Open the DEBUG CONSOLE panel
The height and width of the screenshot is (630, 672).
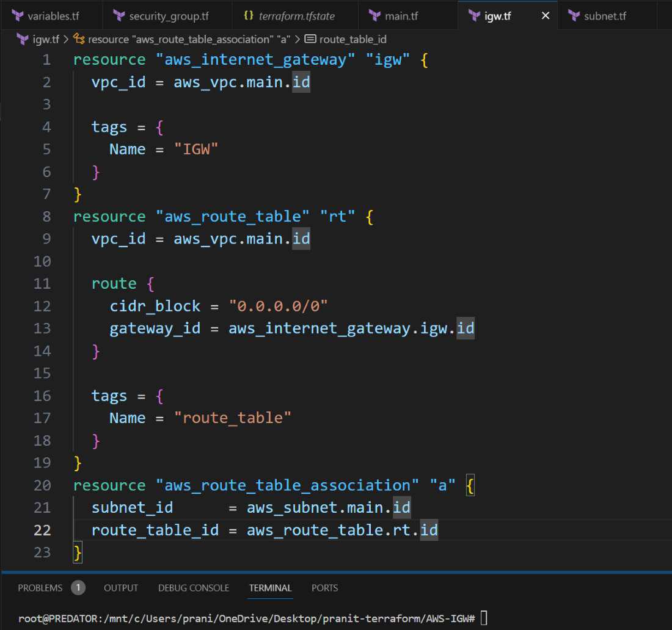point(194,588)
